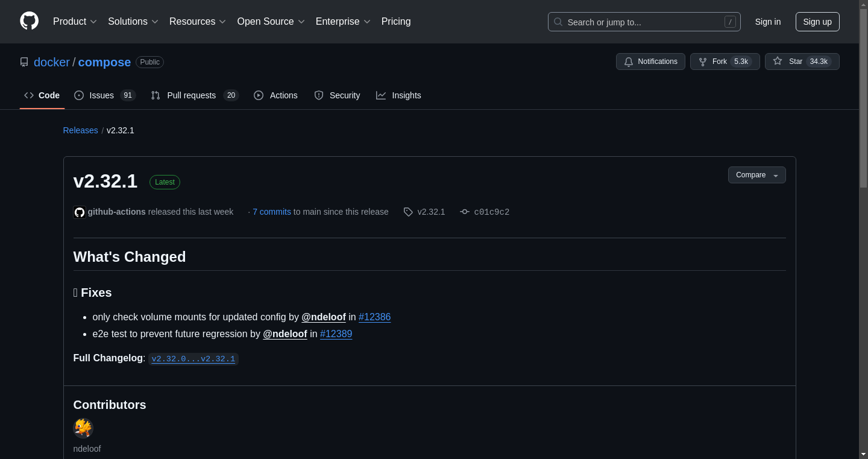This screenshot has width=868, height=459.
Task: Focus the Search or jump to field
Action: point(644,22)
